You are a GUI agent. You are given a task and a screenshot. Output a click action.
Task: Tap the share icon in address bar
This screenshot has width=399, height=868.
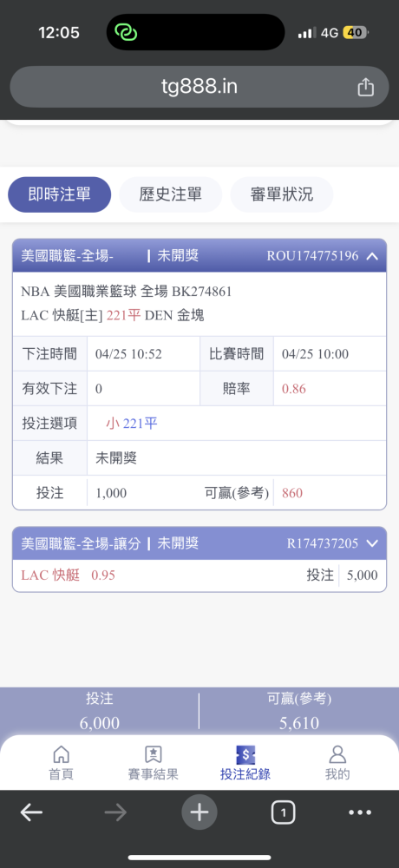[x=366, y=87]
